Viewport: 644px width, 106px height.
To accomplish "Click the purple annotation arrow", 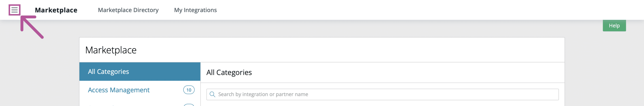I will (x=32, y=27).
